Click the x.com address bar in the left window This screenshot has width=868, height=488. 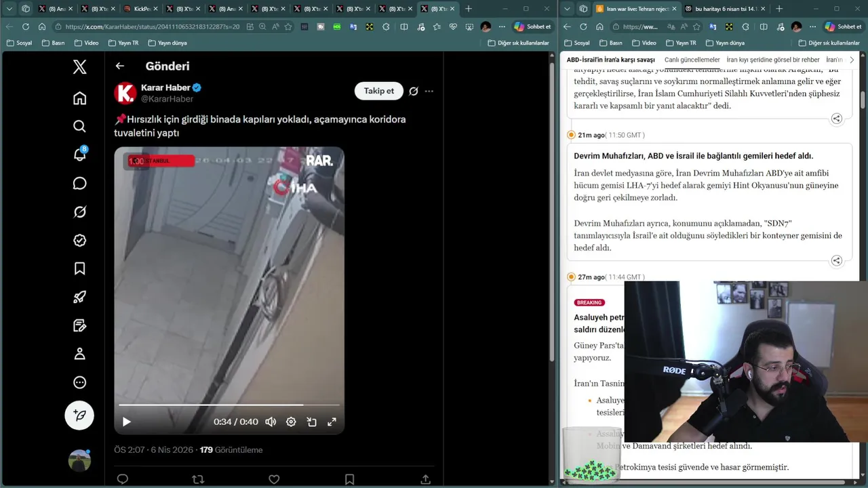[x=153, y=26]
